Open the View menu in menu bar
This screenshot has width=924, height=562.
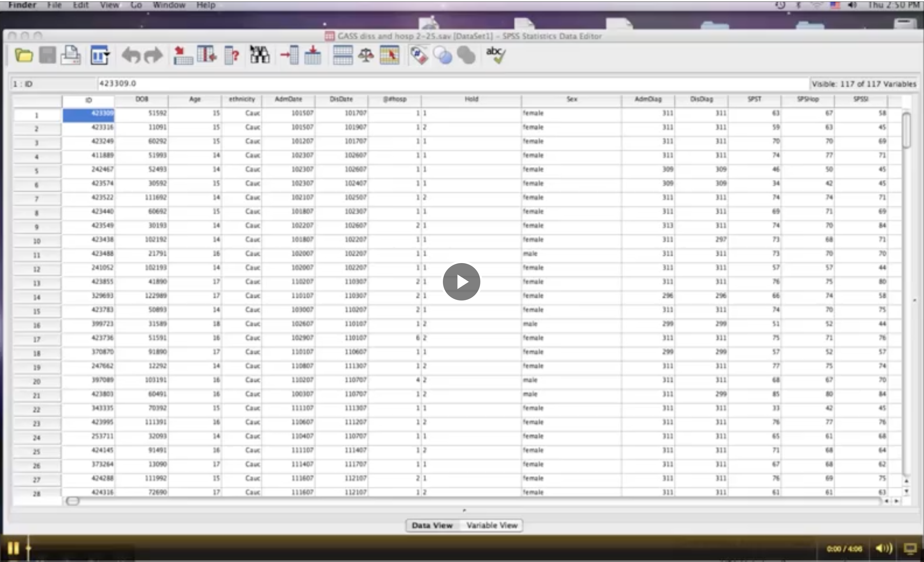[x=109, y=5]
